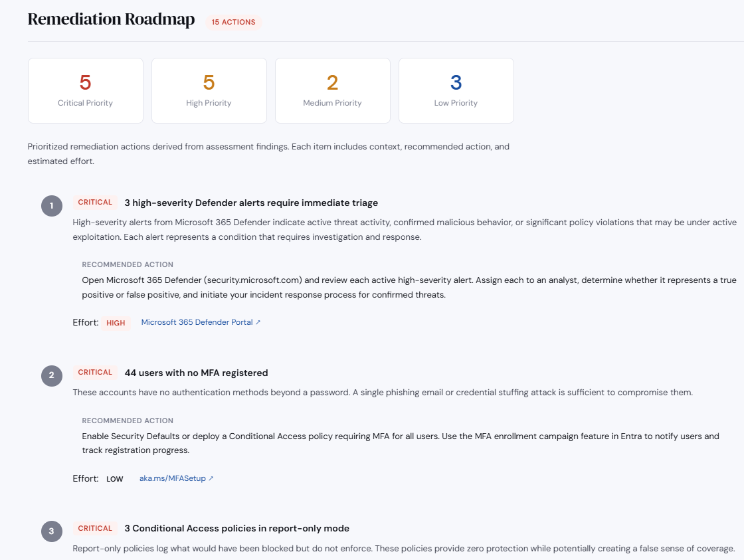744x560 pixels.
Task: Click the CRITICAL badge on the Defender alerts item
Action: (x=95, y=202)
